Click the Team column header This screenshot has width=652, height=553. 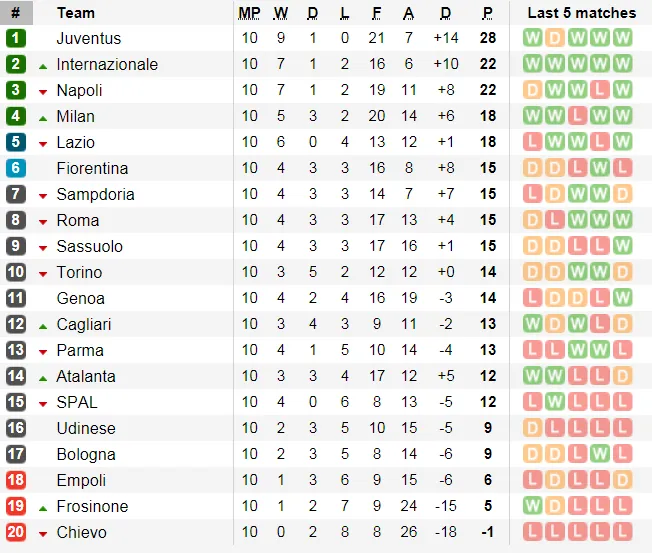[76, 13]
